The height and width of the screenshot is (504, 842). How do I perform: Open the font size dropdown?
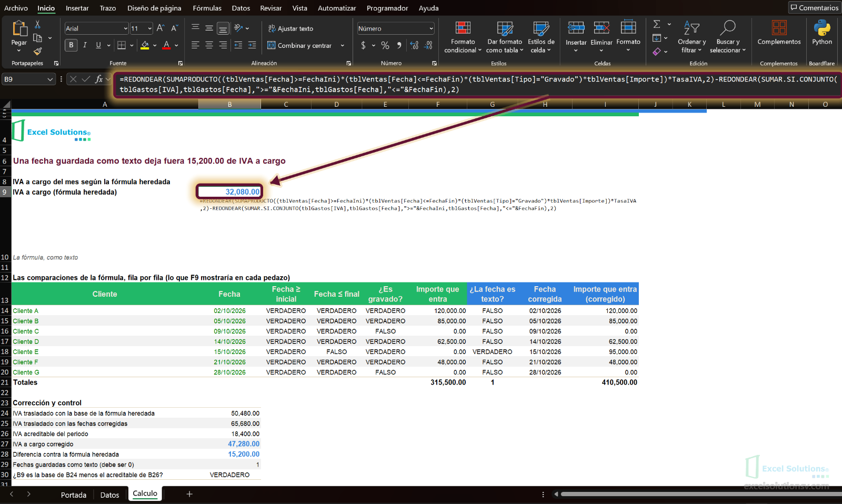click(149, 28)
